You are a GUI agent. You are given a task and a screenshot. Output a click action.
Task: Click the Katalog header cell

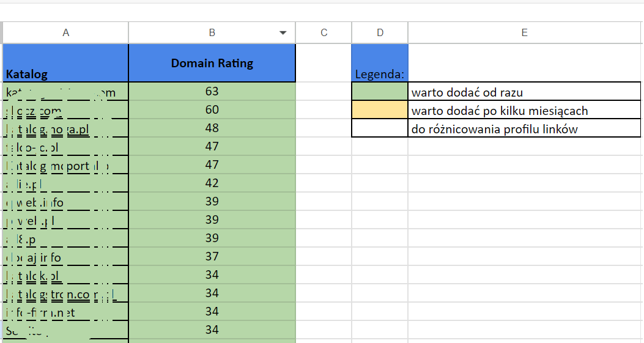(65, 63)
